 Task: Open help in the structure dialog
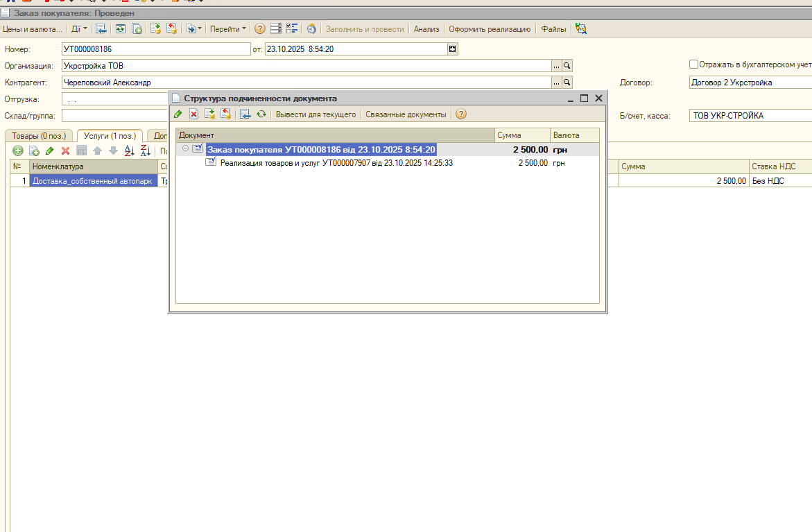pyautogui.click(x=461, y=114)
